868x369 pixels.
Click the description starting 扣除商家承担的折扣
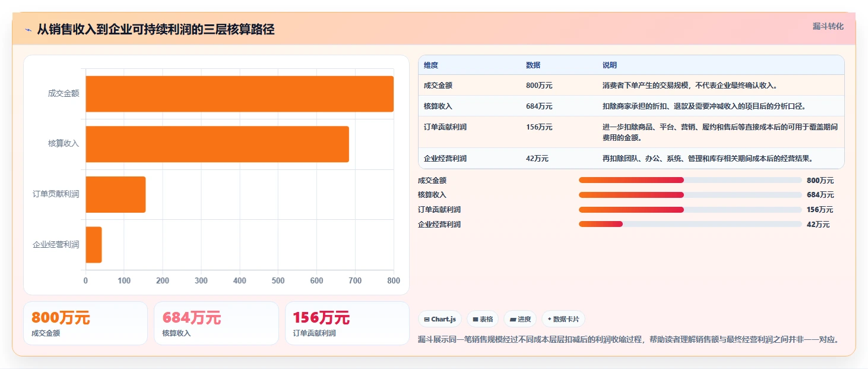[704, 106]
